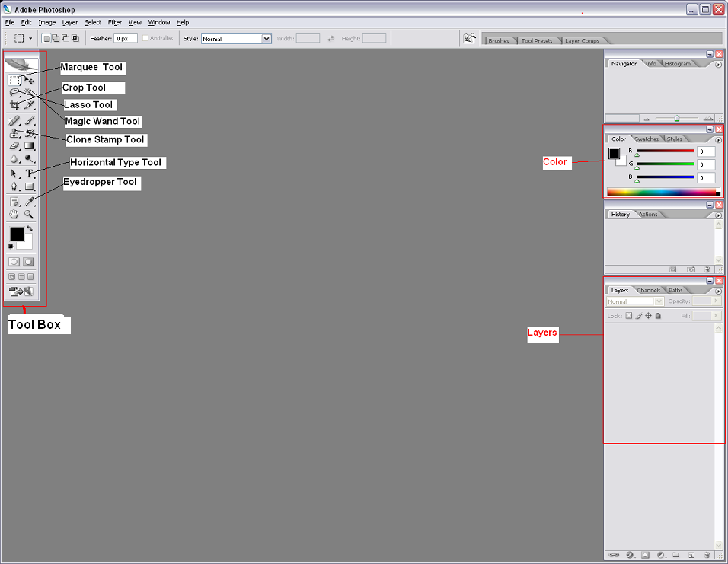The width and height of the screenshot is (728, 564).
Task: Select the Eyedropper tool icon
Action: tap(29, 202)
